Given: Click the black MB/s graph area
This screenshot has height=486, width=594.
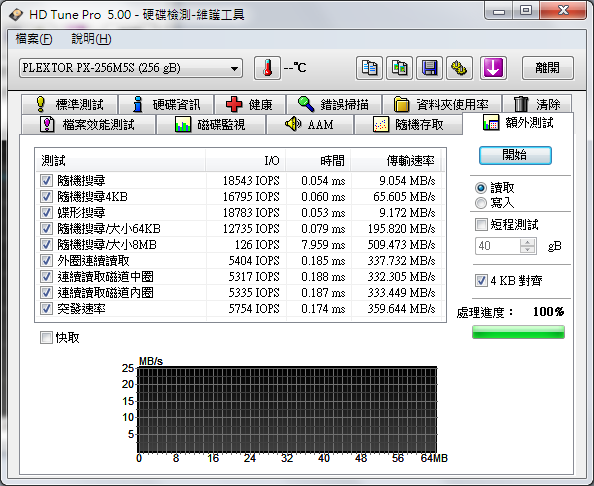Looking at the screenshot, I should pyautogui.click(x=287, y=409).
